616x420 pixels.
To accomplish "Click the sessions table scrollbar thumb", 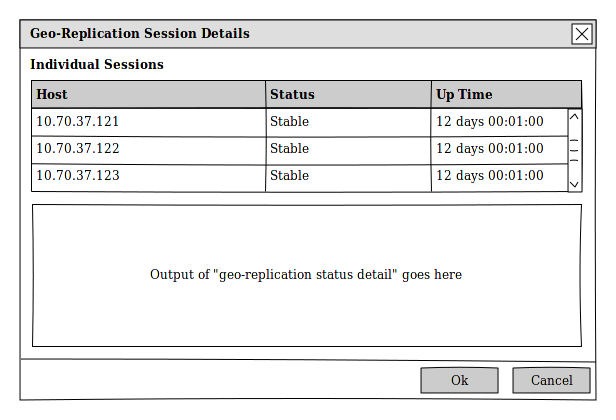I will coord(574,150).
